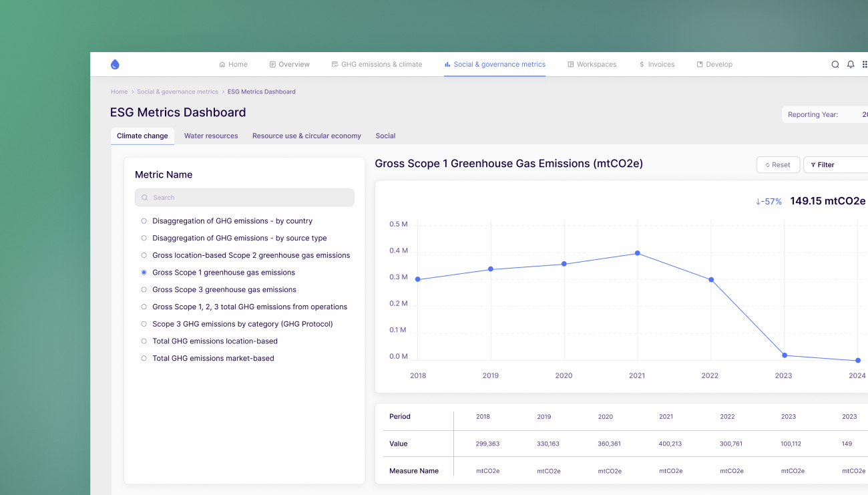
Task: Click the Home breadcrumb link
Action: (x=119, y=92)
